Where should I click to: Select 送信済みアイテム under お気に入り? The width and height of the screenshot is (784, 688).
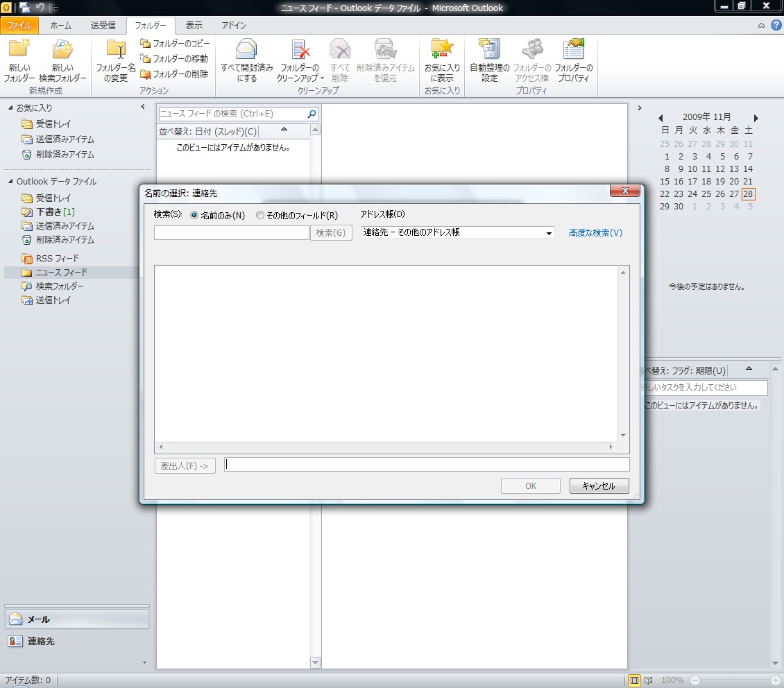[x=58, y=139]
